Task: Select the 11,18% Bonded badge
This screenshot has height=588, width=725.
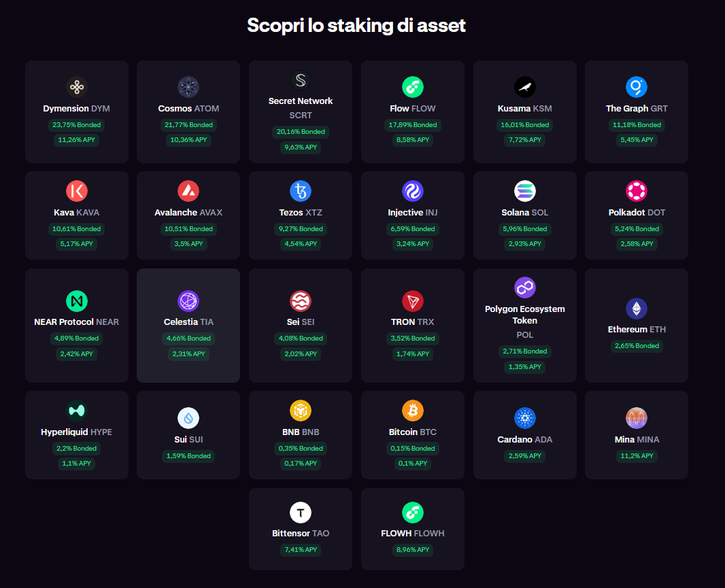Action: 637,125
